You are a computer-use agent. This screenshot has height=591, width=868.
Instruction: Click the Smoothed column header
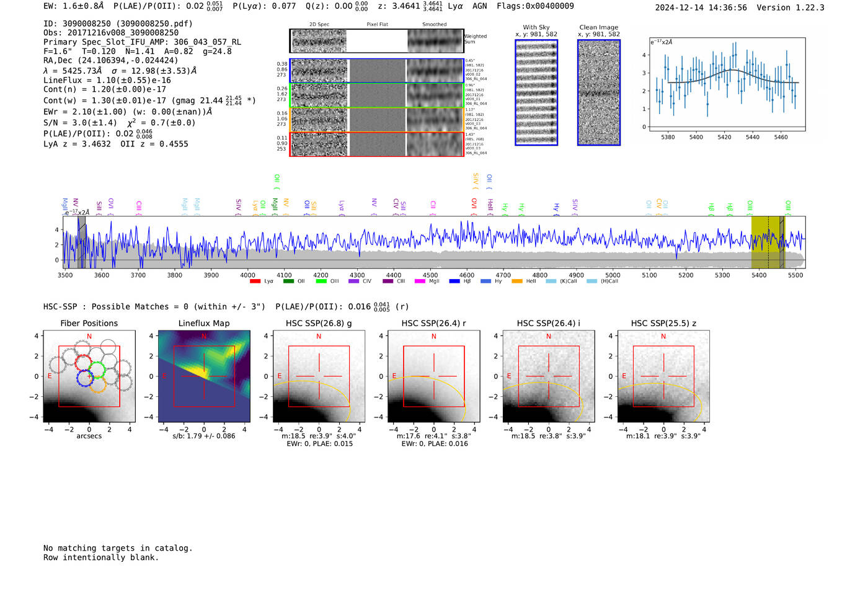(x=435, y=25)
